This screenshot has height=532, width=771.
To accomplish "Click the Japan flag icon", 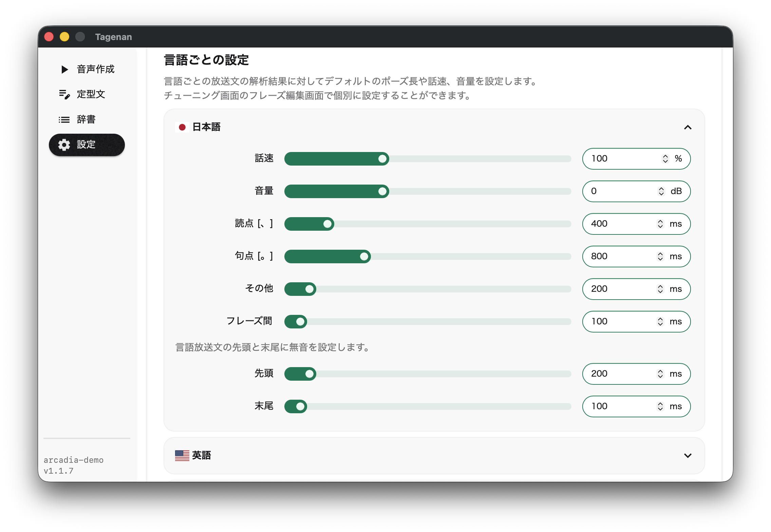I will 182,127.
